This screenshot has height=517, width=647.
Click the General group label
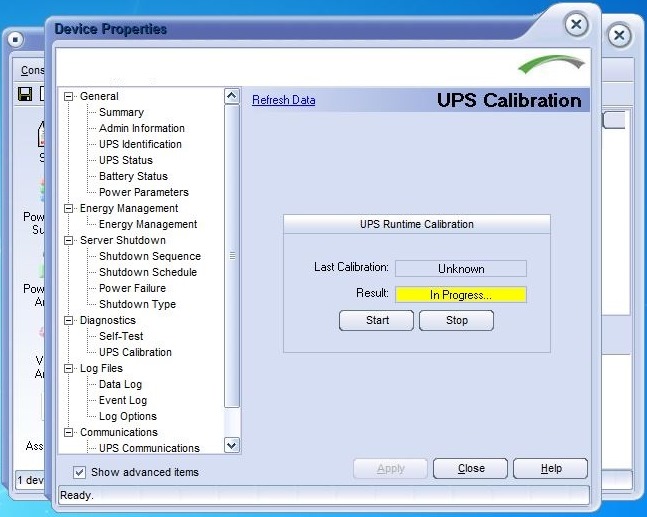99,97
